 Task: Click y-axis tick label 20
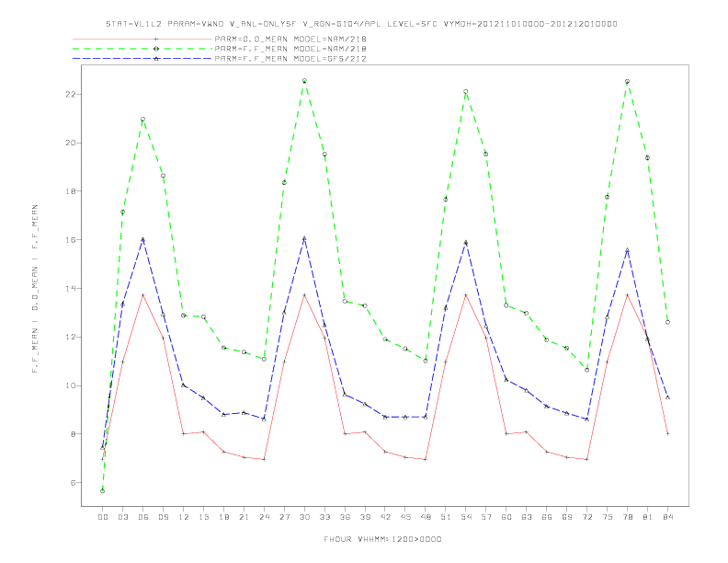pos(71,143)
